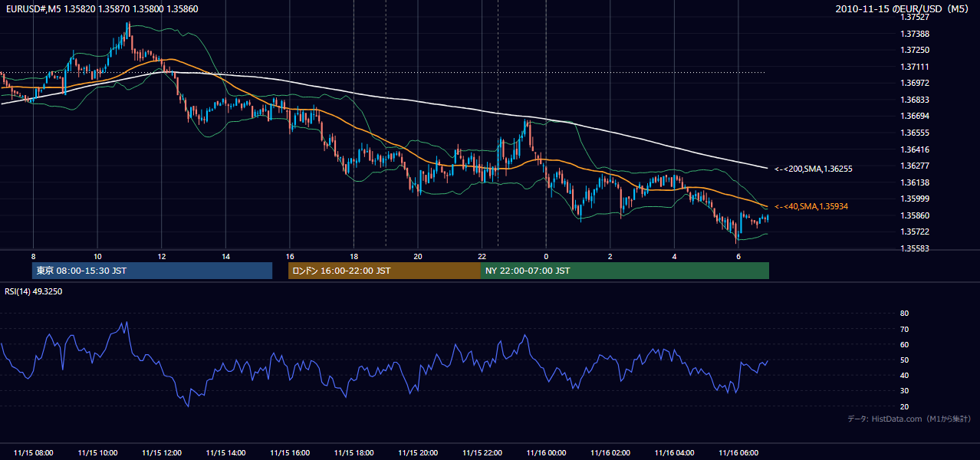Click RSI axis level 30
This screenshot has height=460, width=980.
pyautogui.click(x=905, y=390)
